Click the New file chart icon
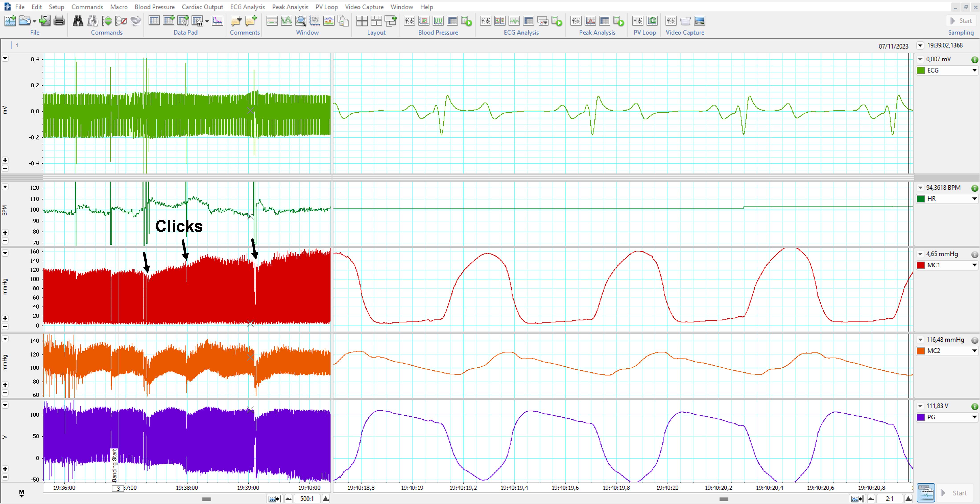The height and width of the screenshot is (504, 980). (10, 21)
